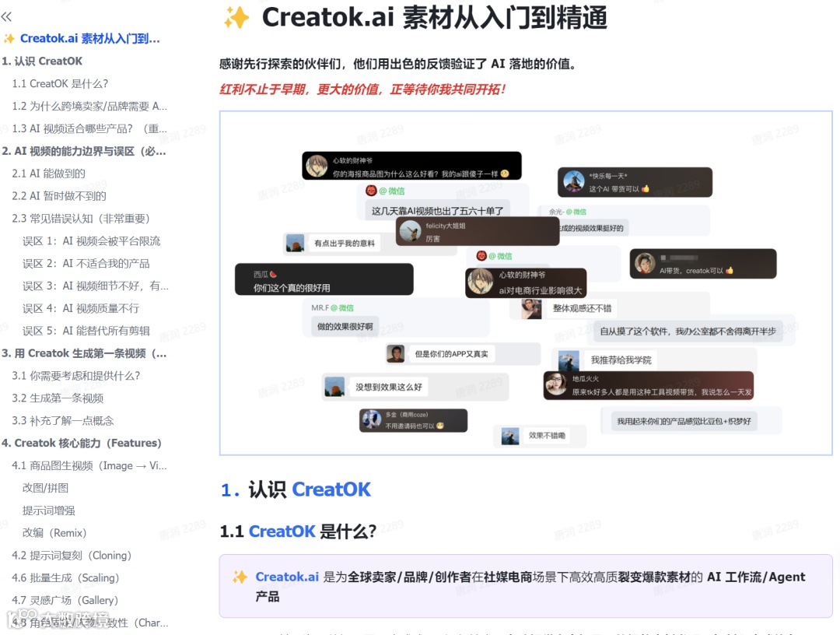Open outline item 3.3 补充了解一点概念
Image resolution: width=840 pixels, height=635 pixels.
pyautogui.click(x=63, y=421)
